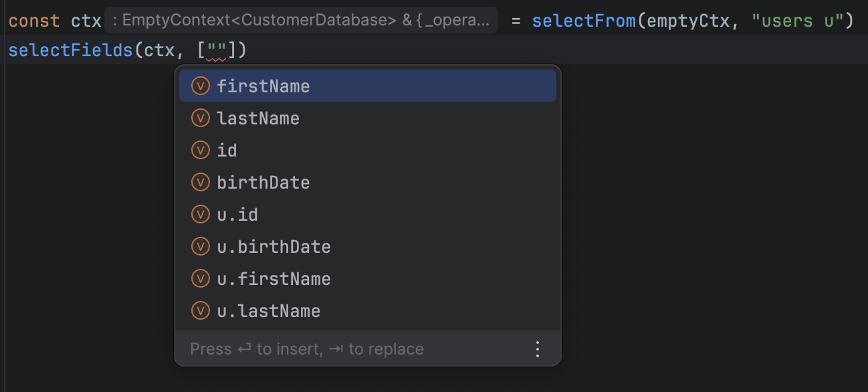Expand the collapsed EmptyContext type hint
Screen dimensions: 868x392
pos(301,21)
